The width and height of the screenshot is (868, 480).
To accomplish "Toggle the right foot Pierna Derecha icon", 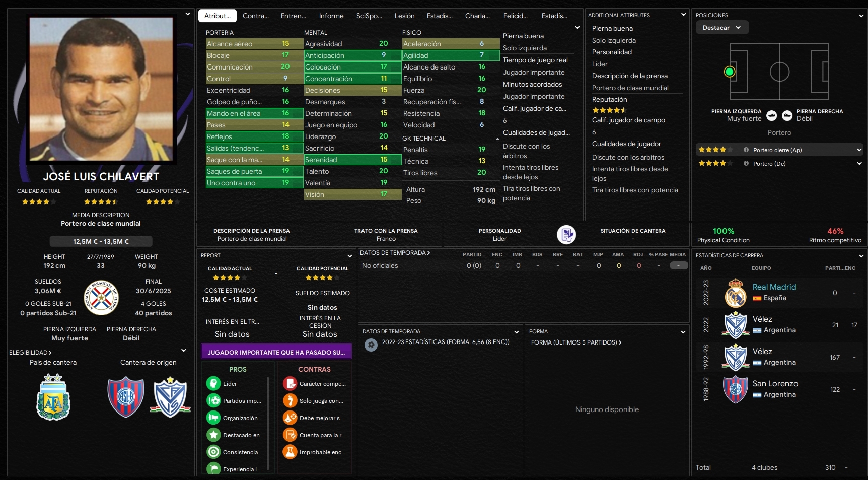I will pyautogui.click(x=787, y=116).
